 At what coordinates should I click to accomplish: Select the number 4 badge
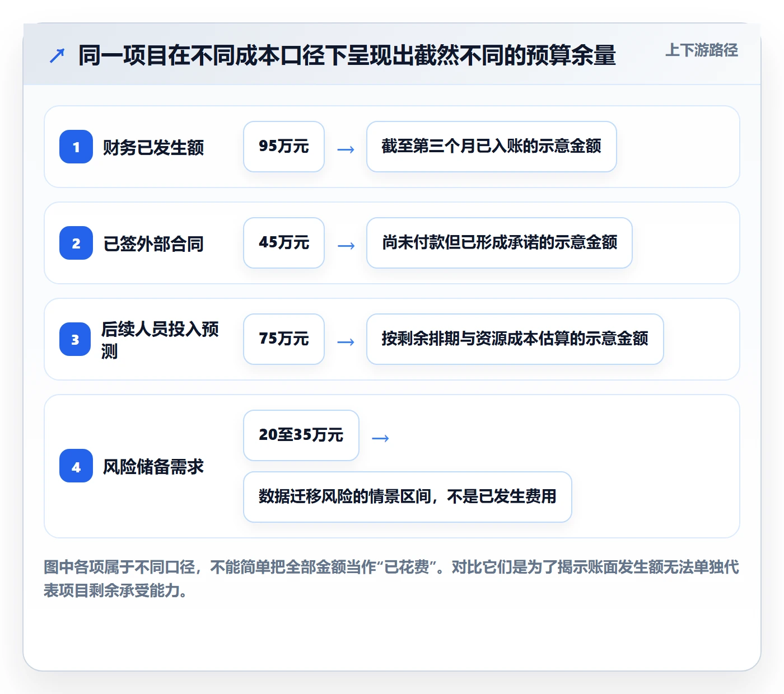(76, 466)
